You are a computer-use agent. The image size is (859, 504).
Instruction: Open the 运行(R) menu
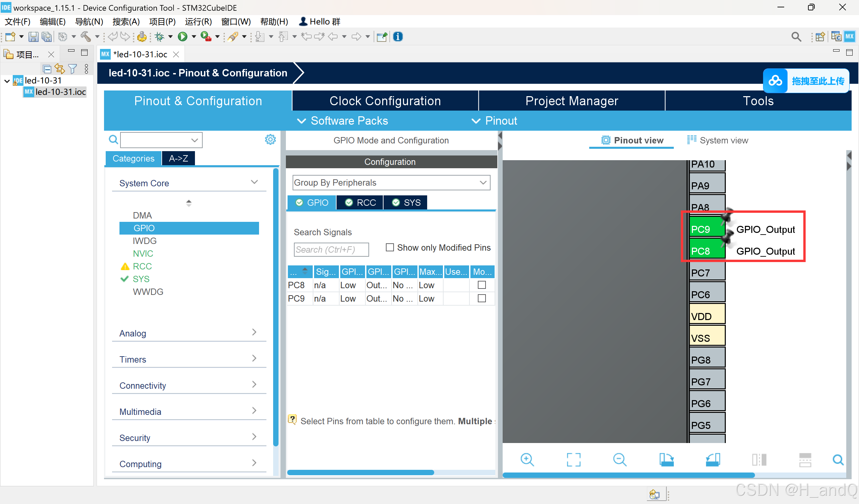click(x=198, y=22)
